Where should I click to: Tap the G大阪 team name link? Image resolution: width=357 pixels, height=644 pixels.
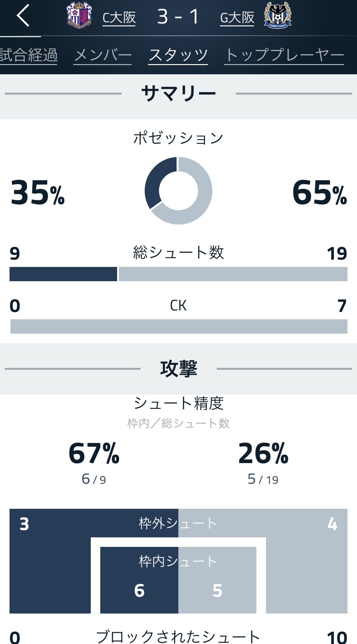(237, 18)
